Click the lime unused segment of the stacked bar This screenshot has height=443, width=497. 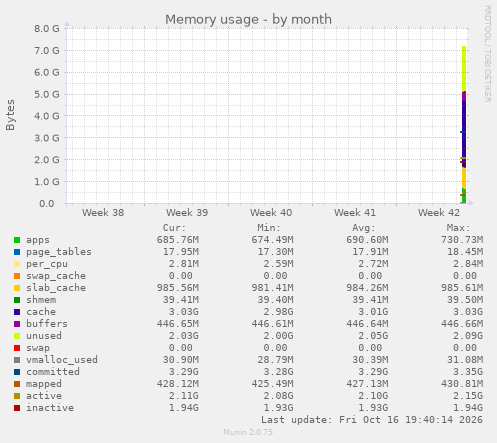tap(464, 68)
